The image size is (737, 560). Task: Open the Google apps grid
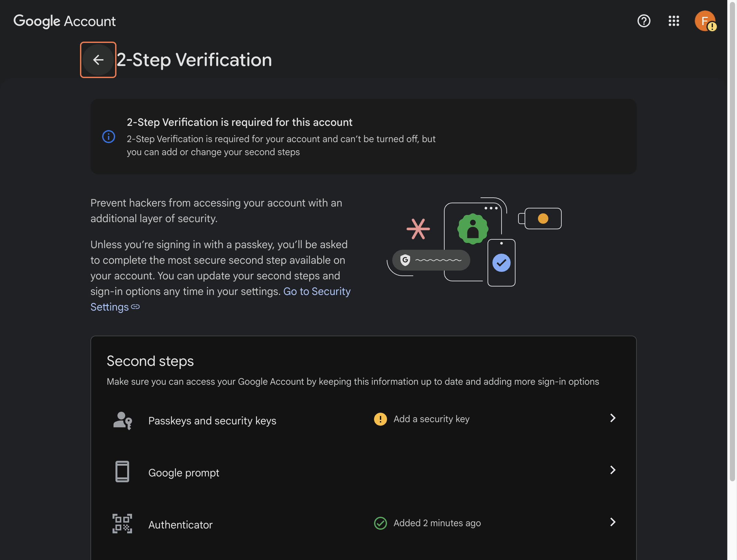coord(673,21)
